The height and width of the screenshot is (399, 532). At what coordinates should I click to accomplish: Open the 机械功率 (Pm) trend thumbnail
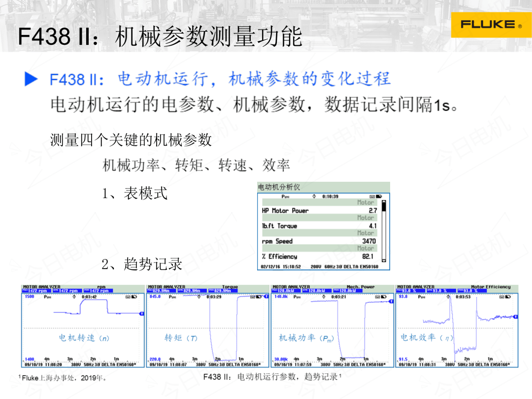point(332,327)
